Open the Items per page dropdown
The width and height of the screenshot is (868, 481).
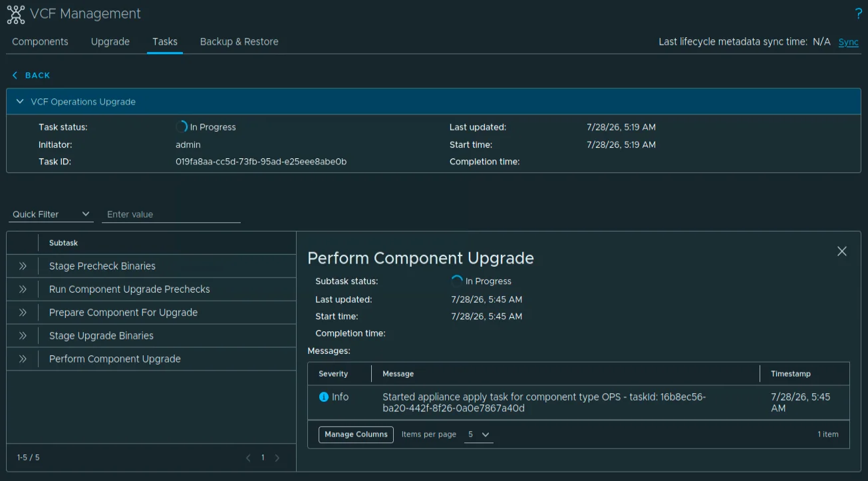tap(478, 434)
